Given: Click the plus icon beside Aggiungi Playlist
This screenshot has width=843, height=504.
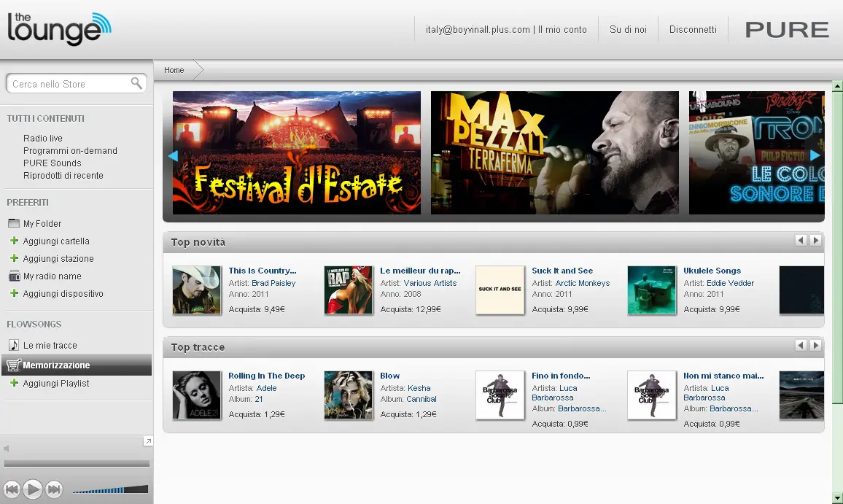Looking at the screenshot, I should pos(15,383).
